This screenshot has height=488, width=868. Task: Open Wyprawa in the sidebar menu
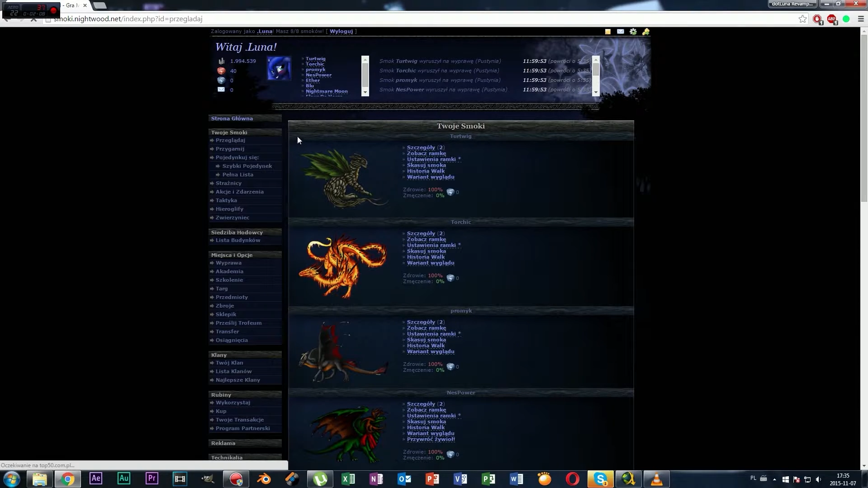(228, 263)
